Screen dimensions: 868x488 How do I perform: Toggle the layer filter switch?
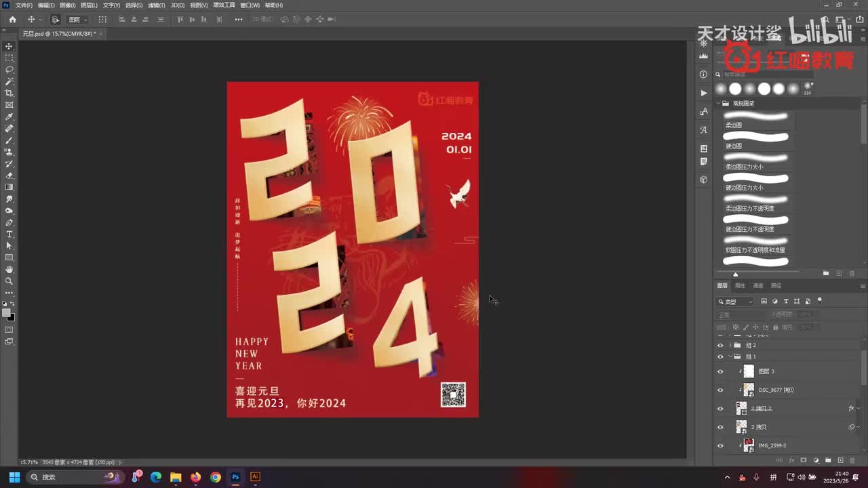[819, 300]
